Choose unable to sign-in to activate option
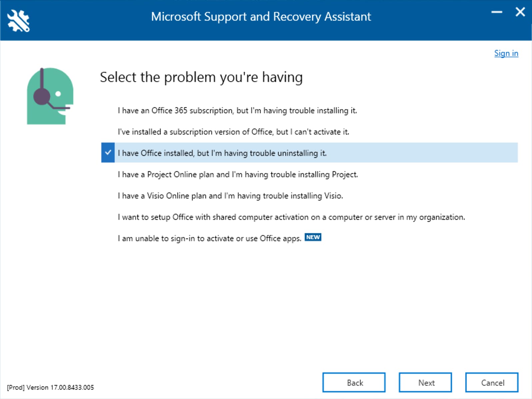 coord(209,238)
